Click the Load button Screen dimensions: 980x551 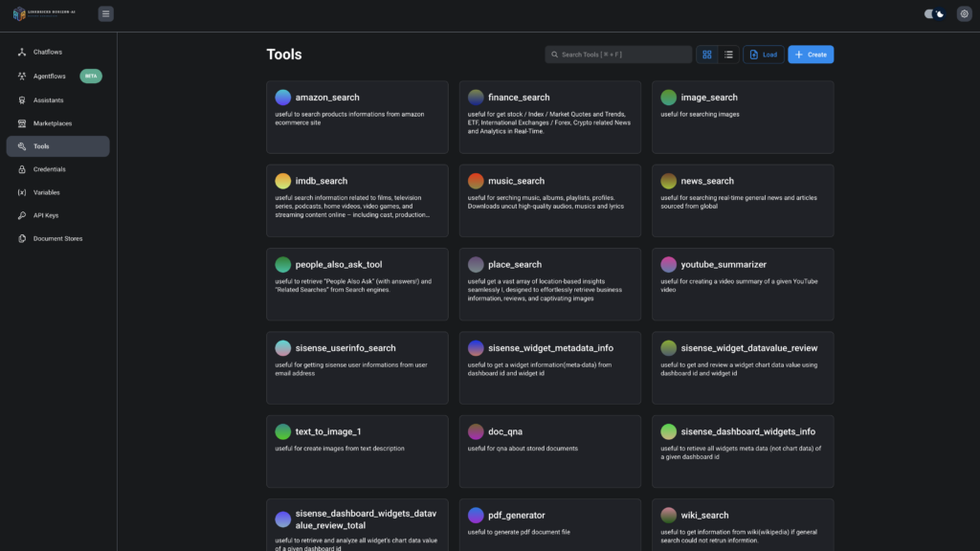coord(763,55)
